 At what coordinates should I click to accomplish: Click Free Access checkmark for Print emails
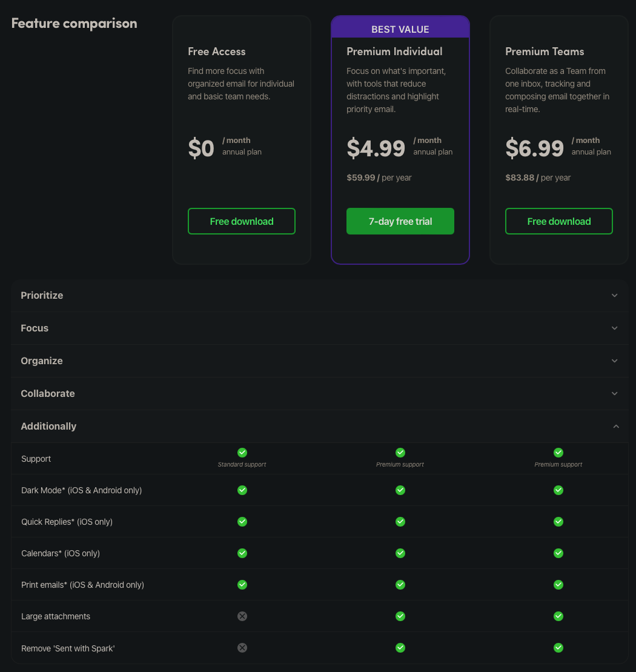click(242, 585)
